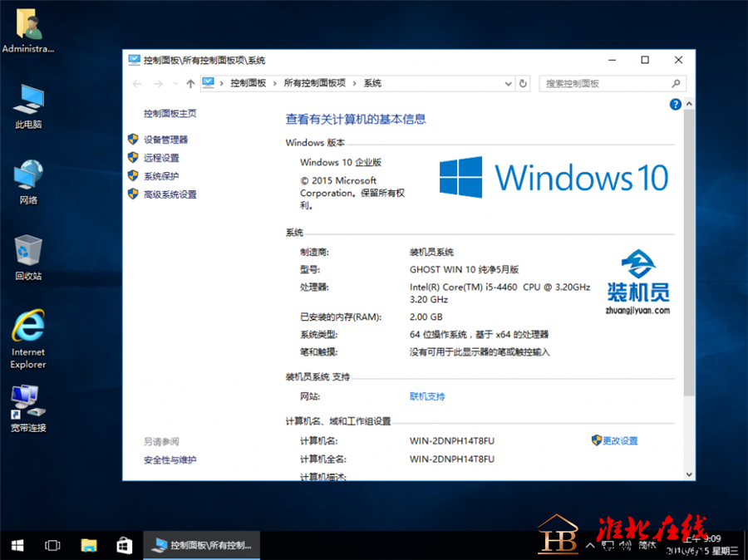Click the 64 位操作系统 system type value

click(x=479, y=334)
